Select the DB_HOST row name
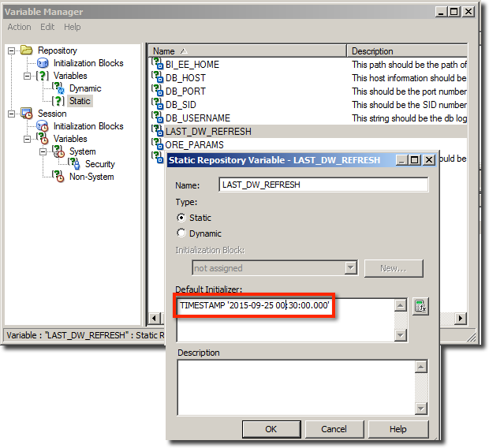Viewport: 489px width, 448px height. coord(185,77)
